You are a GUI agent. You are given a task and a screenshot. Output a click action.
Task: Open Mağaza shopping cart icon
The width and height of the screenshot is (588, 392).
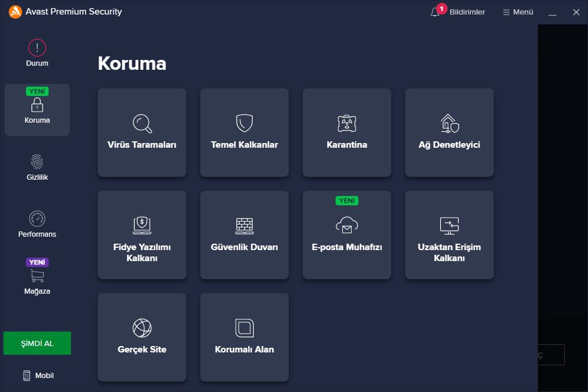coord(37,276)
